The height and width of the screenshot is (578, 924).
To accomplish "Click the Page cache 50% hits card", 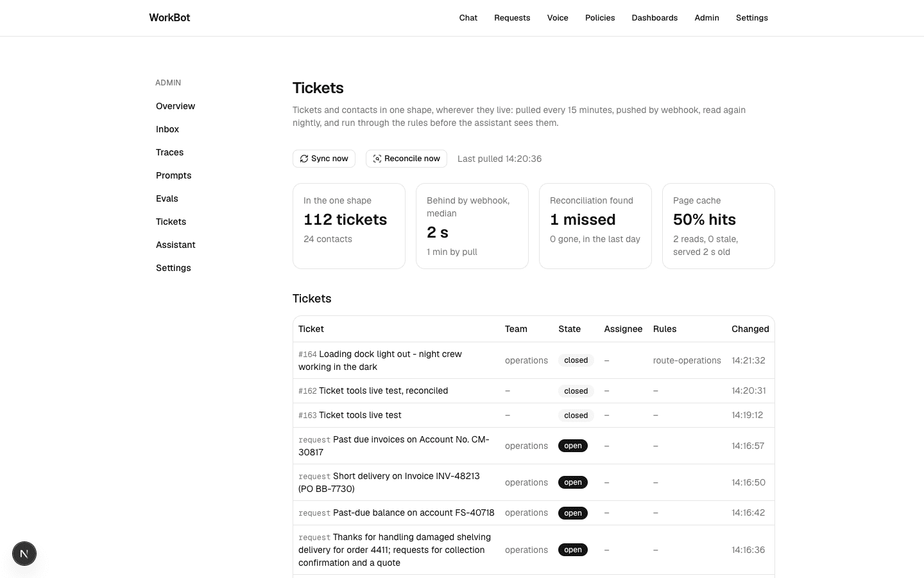I will pos(719,226).
